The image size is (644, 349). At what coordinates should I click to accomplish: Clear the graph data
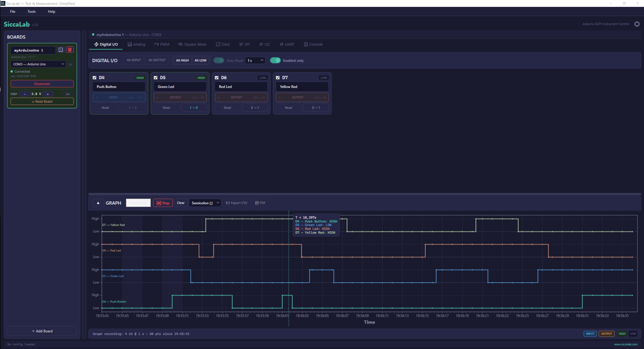point(181,203)
